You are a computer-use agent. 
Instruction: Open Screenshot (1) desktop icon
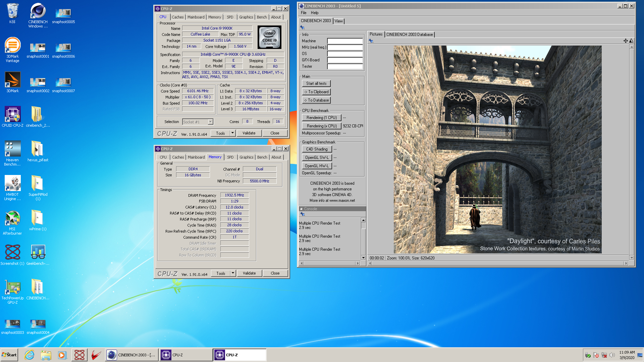(x=12, y=255)
